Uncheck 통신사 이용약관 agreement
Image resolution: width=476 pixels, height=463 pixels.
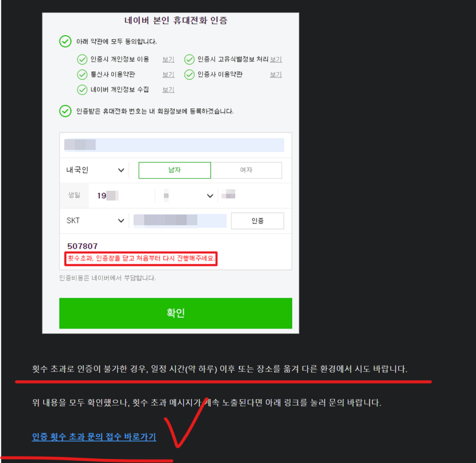[82, 75]
